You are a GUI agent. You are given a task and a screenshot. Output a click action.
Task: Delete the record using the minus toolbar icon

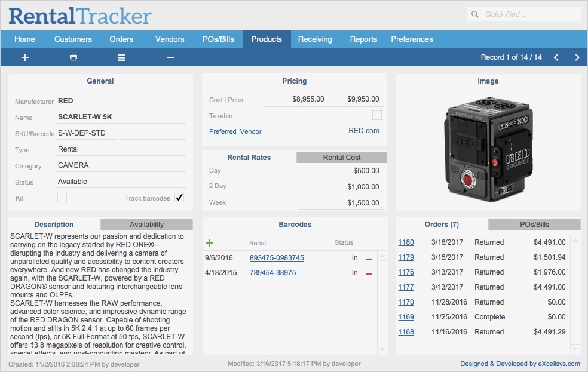(x=170, y=57)
